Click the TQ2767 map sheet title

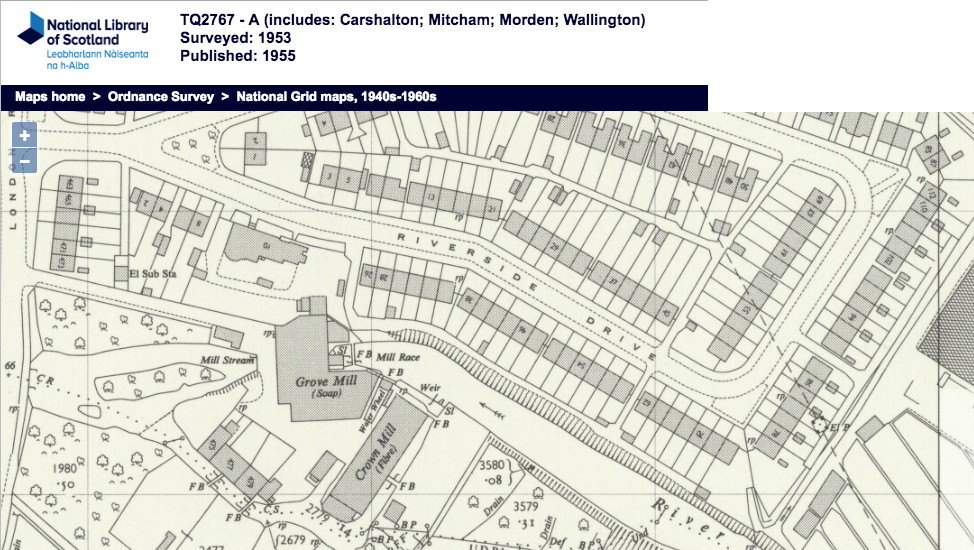pyautogui.click(x=412, y=20)
